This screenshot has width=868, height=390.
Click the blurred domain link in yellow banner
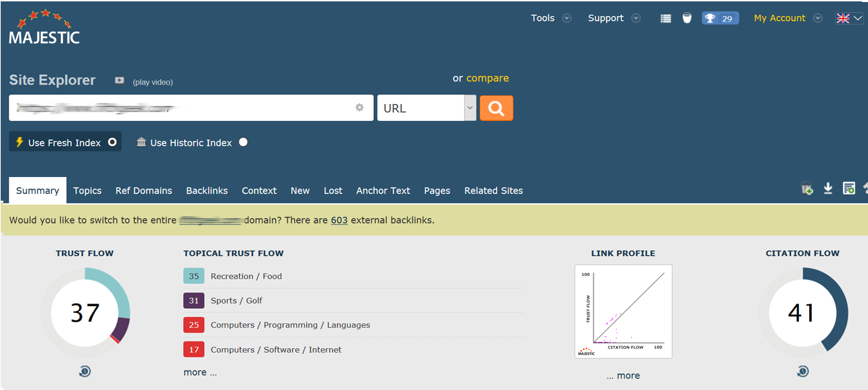click(x=211, y=220)
